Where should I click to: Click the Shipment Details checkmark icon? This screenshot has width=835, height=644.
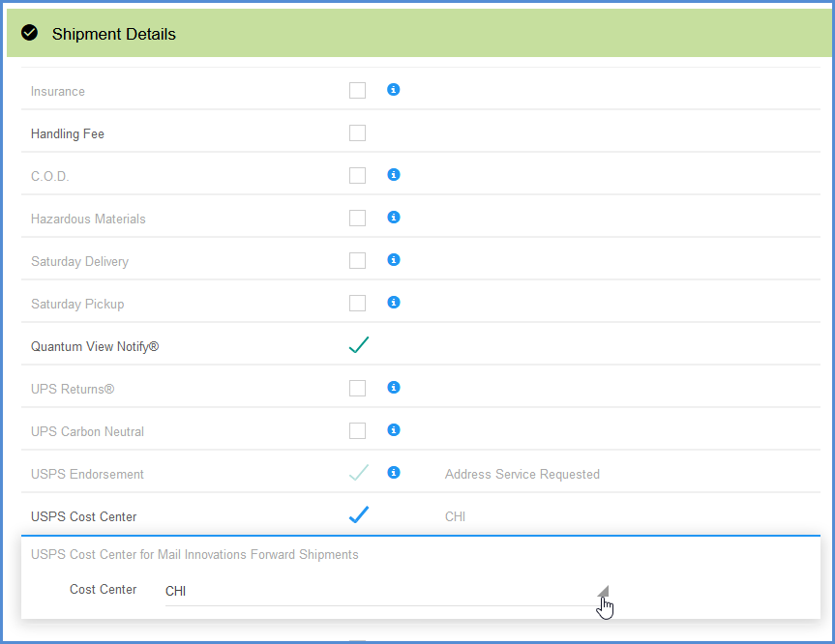point(29,33)
